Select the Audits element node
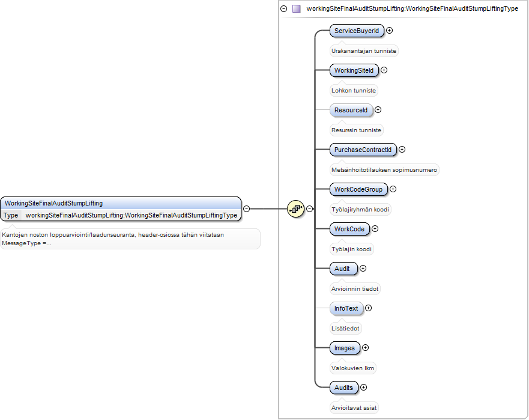This screenshot has height=420, width=529. (x=344, y=388)
